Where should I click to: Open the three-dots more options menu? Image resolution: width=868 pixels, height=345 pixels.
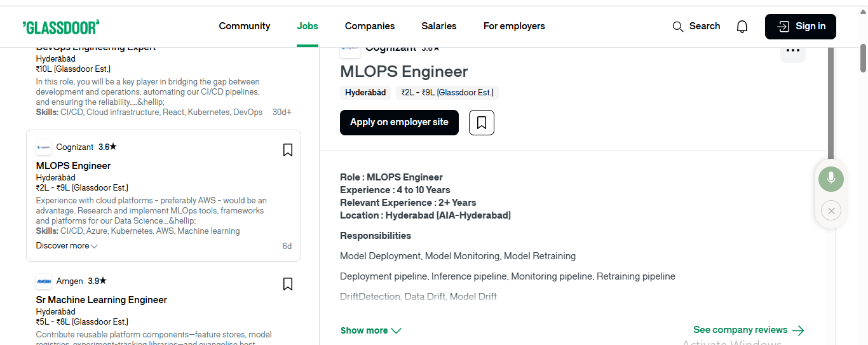[x=792, y=50]
